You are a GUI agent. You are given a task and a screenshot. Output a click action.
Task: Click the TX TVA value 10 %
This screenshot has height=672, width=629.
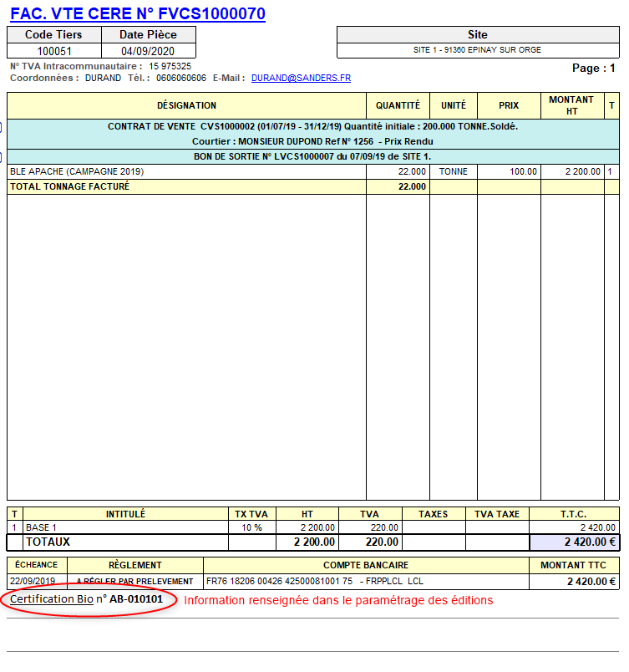click(x=251, y=527)
